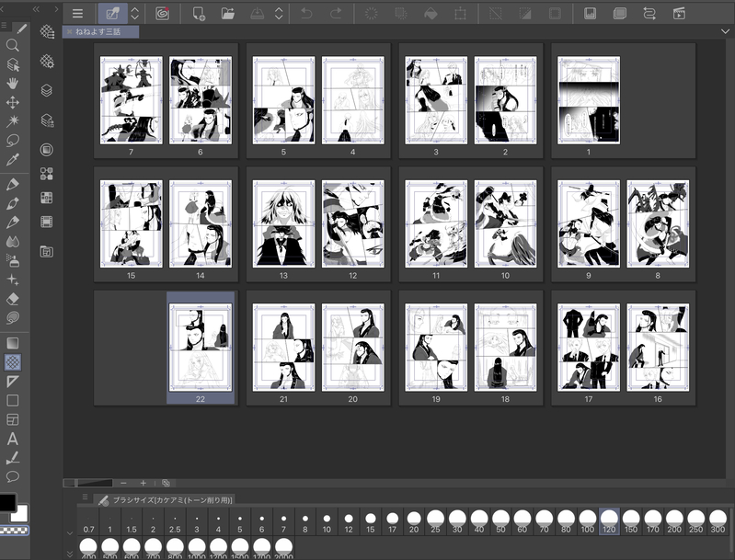The image size is (735, 560).
Task: Open page 8 thumbnail
Action: [658, 223]
